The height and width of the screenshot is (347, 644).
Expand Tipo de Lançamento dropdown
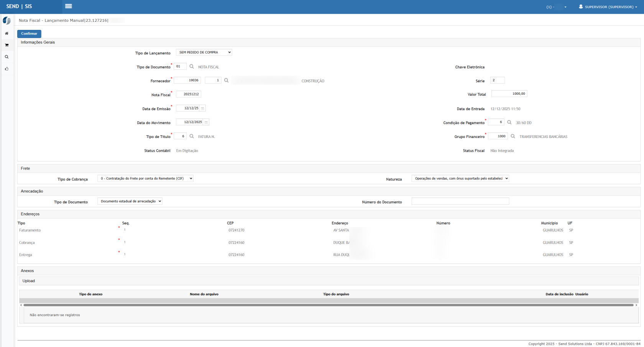point(204,53)
